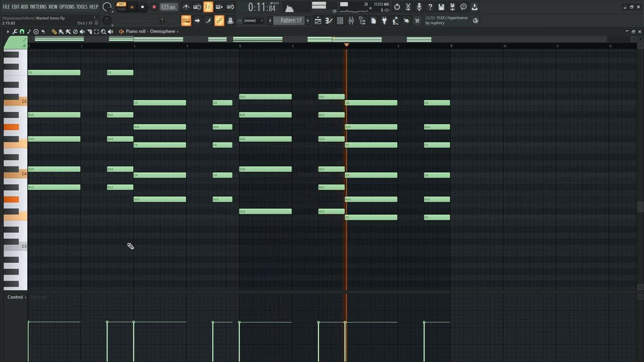Open the piano roll wrench Tools icon
The width and height of the screenshot is (644, 362).
(15, 32)
